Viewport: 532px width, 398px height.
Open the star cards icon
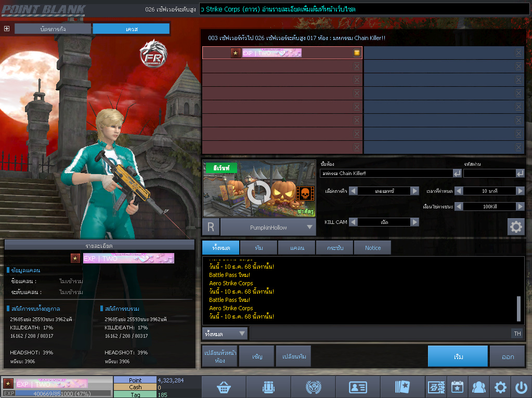(403, 387)
